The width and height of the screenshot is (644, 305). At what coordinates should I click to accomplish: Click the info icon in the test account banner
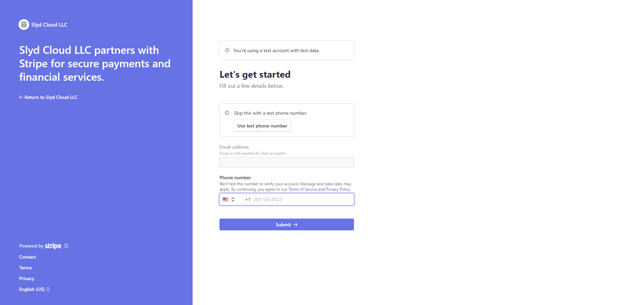pyautogui.click(x=227, y=50)
